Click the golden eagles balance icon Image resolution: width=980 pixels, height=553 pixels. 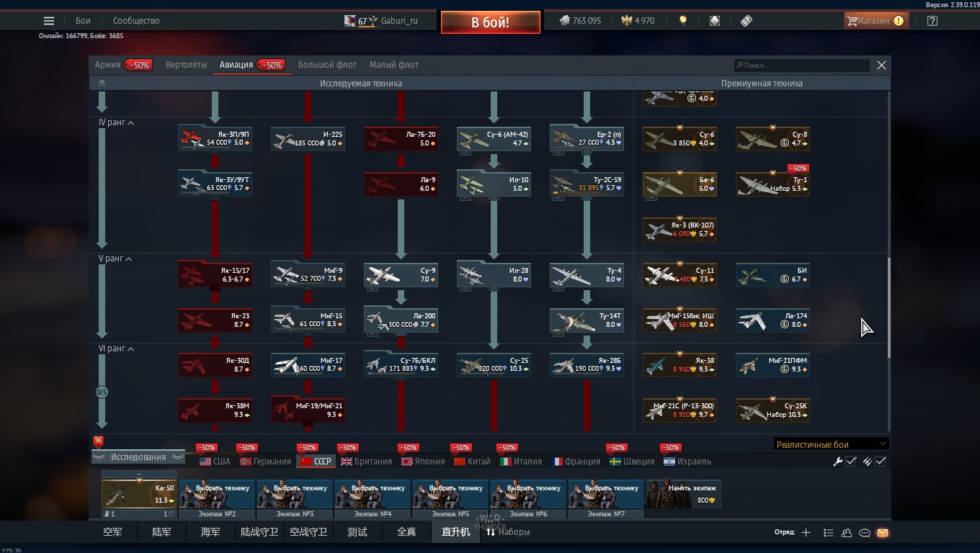pos(626,21)
